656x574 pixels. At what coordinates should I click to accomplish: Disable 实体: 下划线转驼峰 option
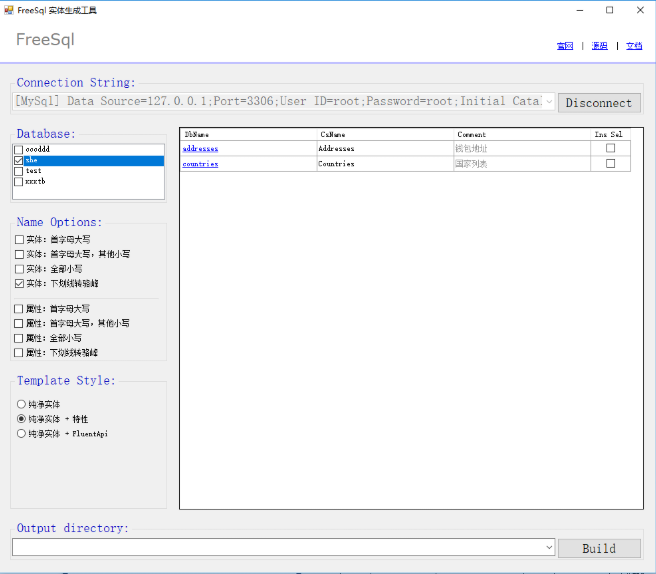pyautogui.click(x=19, y=284)
